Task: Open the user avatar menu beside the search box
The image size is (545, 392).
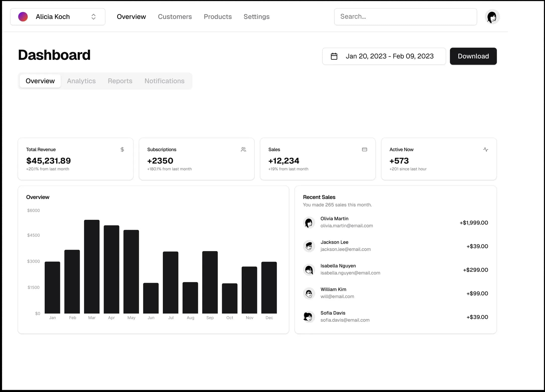Action: (492, 17)
